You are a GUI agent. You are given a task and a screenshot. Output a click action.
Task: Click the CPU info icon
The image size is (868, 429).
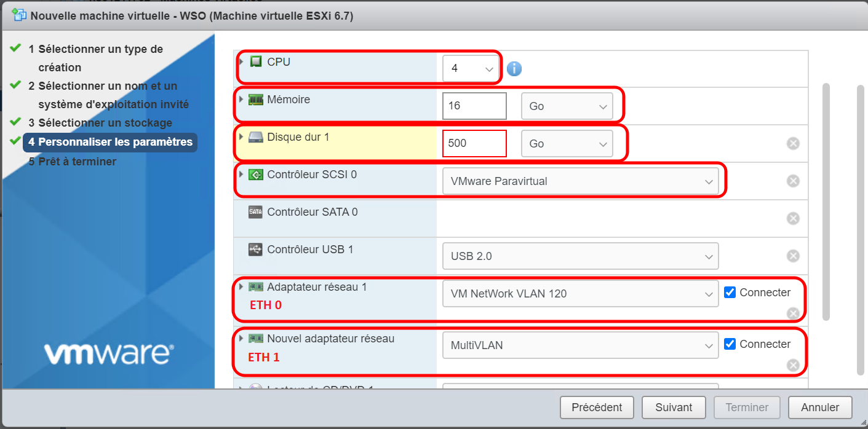pos(514,68)
